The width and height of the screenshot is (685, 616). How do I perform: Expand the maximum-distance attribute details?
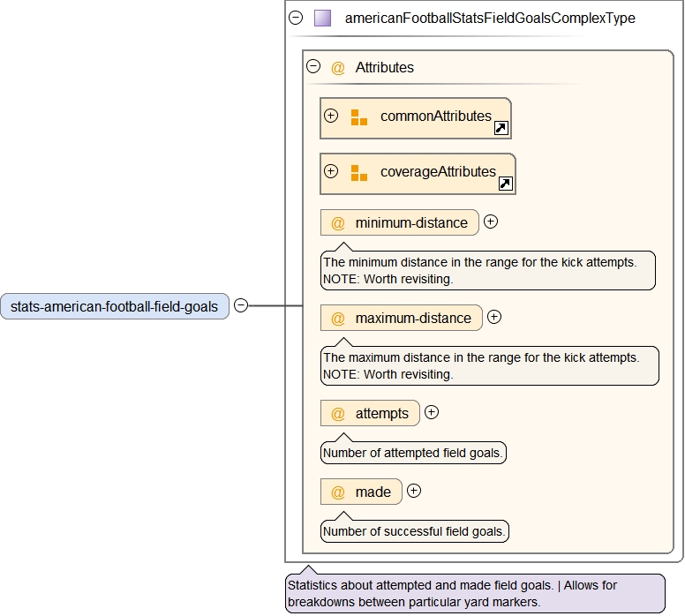click(494, 317)
